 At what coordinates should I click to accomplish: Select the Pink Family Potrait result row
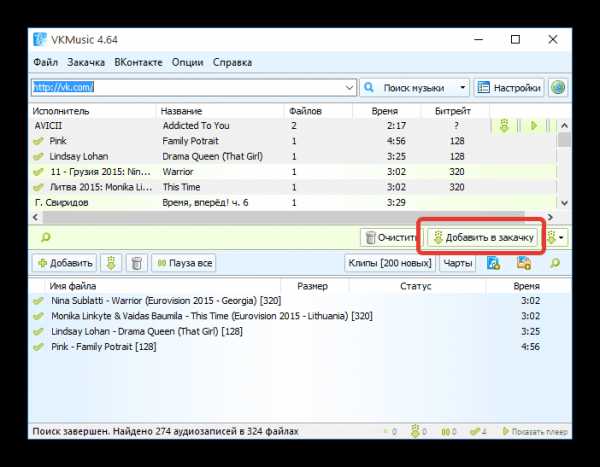click(x=293, y=141)
